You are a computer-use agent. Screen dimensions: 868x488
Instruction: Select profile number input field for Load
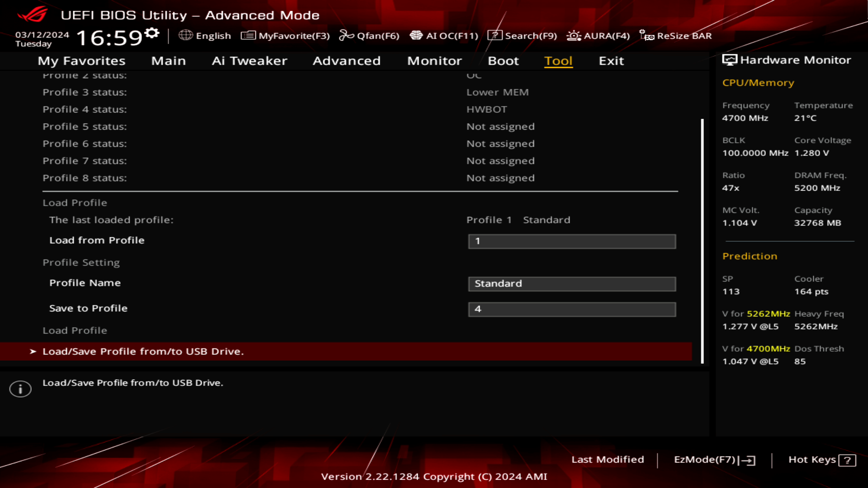point(571,241)
